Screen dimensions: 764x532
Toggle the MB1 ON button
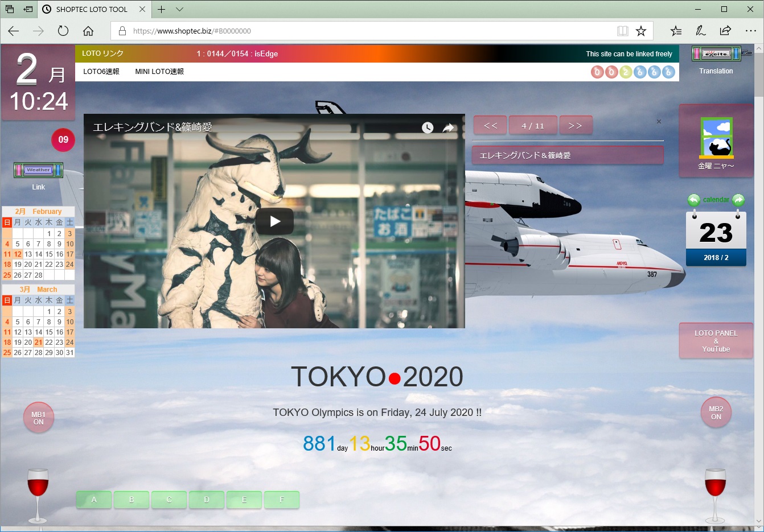pos(38,418)
